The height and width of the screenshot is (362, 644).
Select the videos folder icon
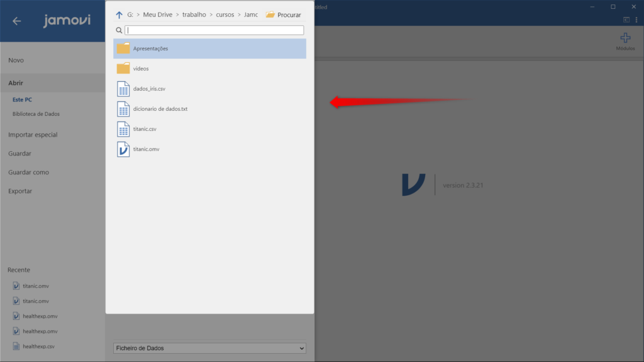(x=123, y=68)
